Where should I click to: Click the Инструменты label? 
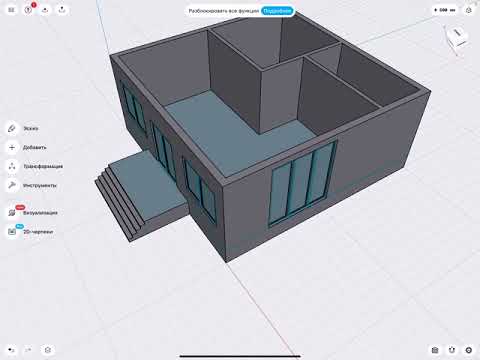tap(40, 185)
